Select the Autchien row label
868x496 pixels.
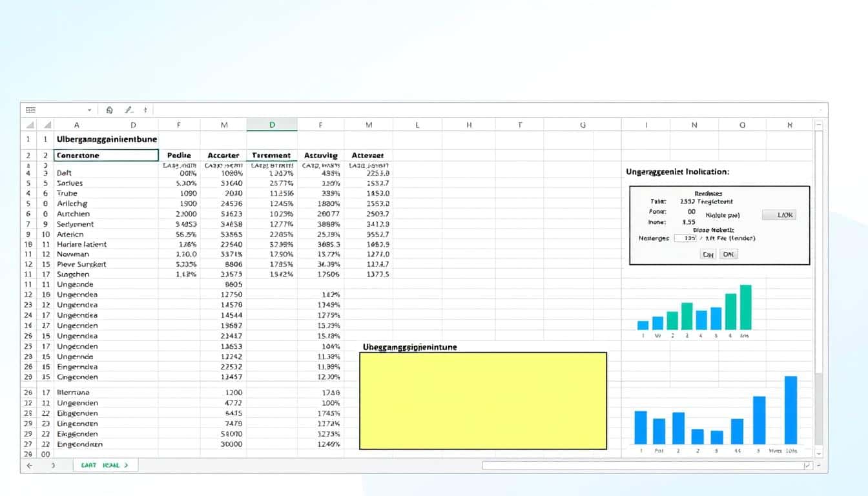(x=73, y=214)
